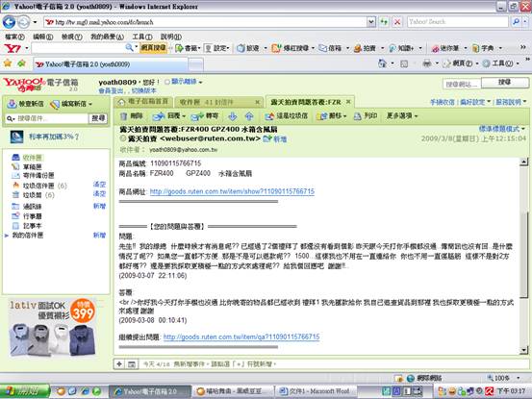Click the browser Back arrow button
532x399 pixels.
click(x=9, y=22)
